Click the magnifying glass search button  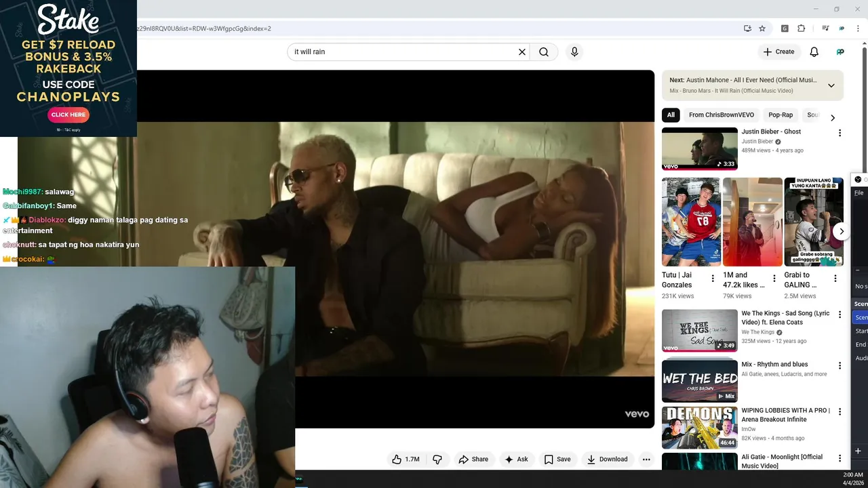coord(544,52)
